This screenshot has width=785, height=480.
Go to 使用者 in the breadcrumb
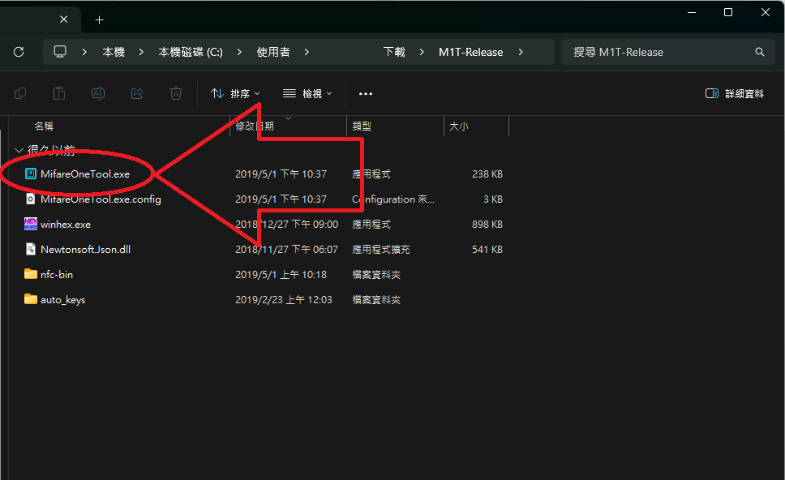tap(273, 52)
